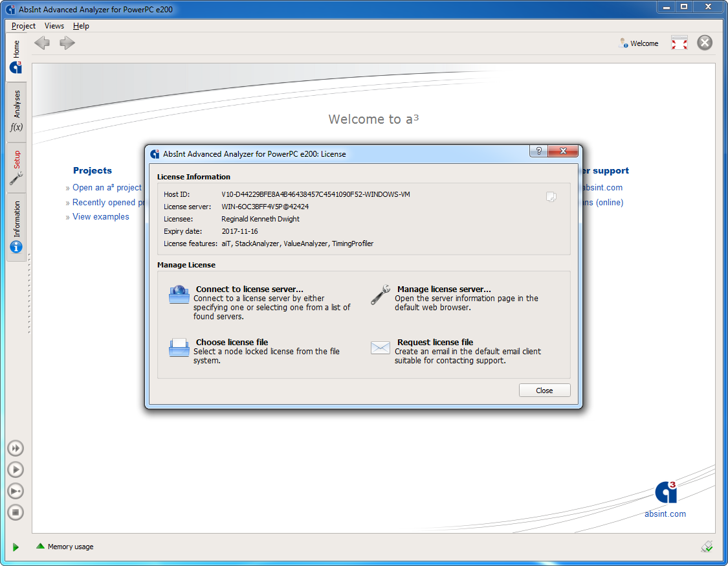Viewport: 728px width, 566px height.
Task: Click the Welcome view button
Action: [x=639, y=43]
